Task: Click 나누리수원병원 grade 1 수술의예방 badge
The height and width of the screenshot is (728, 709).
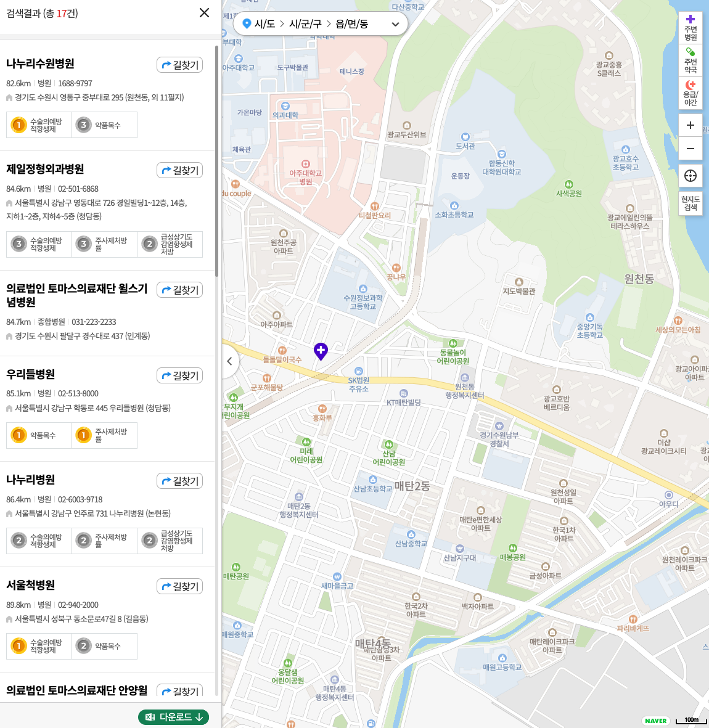Action: tap(39, 125)
